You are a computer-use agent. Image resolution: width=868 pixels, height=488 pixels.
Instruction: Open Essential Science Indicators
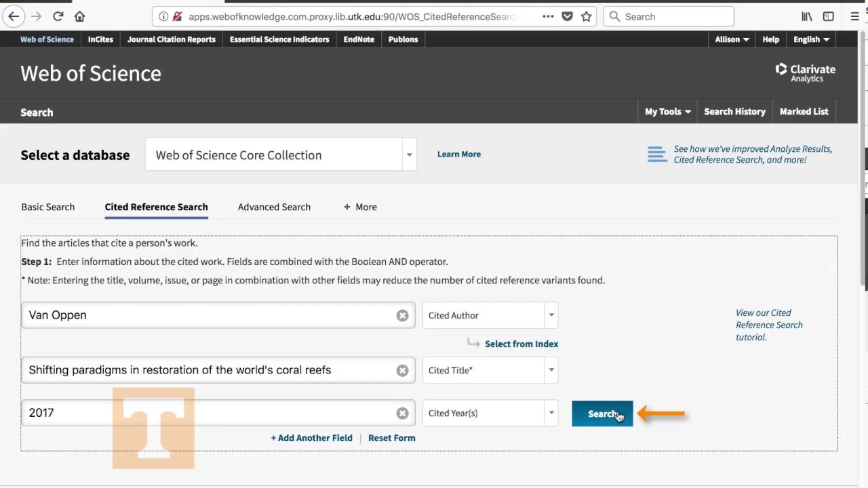[279, 39]
